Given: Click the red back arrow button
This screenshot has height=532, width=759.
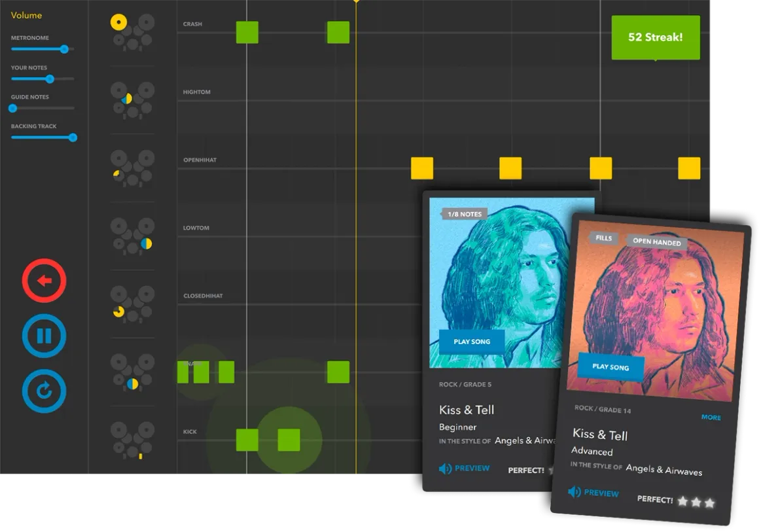Looking at the screenshot, I should coord(44,281).
